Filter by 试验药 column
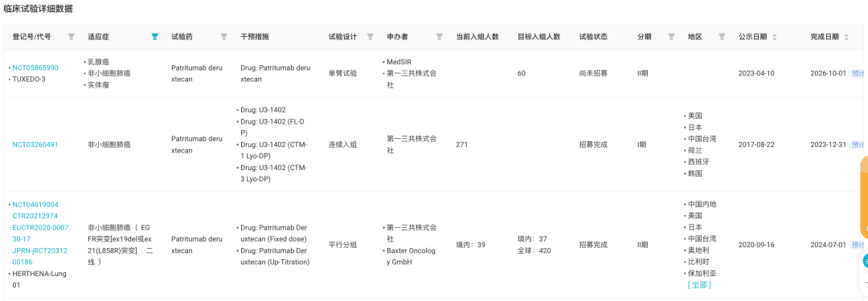 tap(223, 36)
